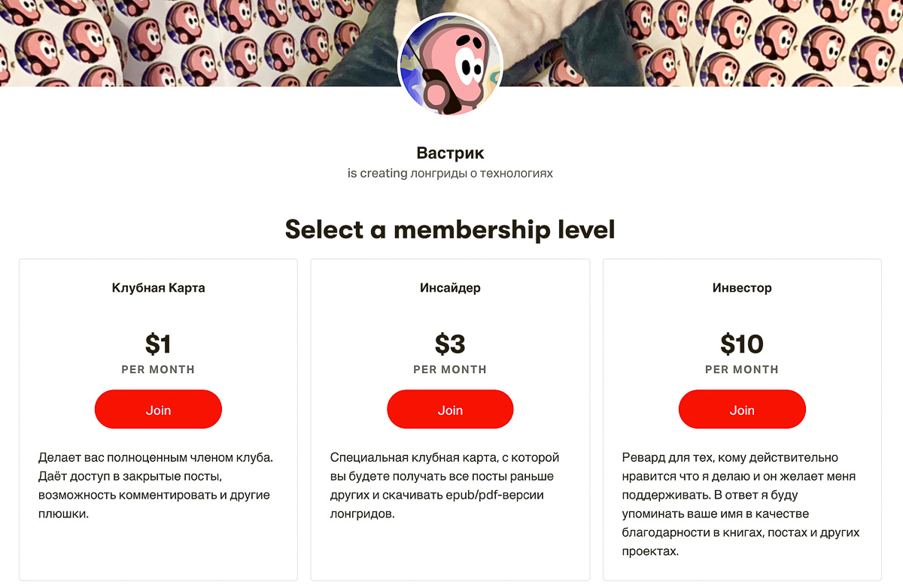Click the Select a membership level heading
Image resolution: width=903 pixels, height=588 pixels.
point(450,229)
